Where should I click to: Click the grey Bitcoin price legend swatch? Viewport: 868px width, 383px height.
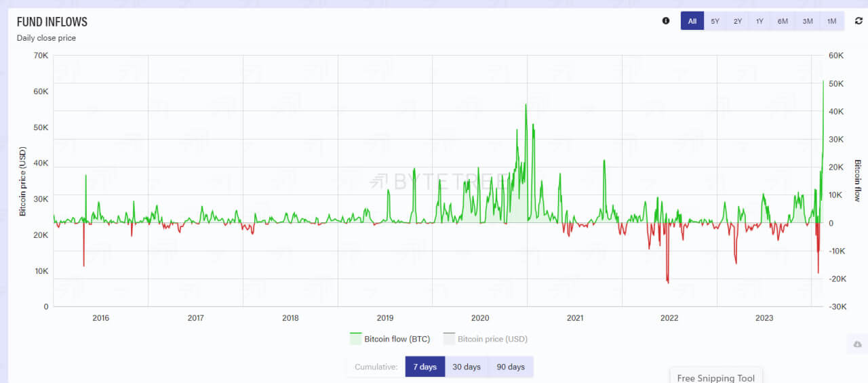(449, 339)
